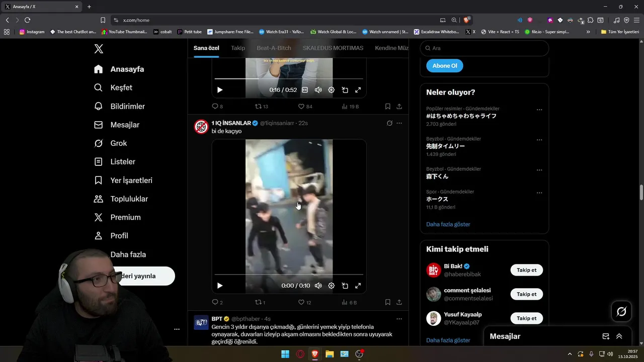Click the 0:10 video progress bar
The height and width of the screenshot is (362, 644).
(289, 275)
